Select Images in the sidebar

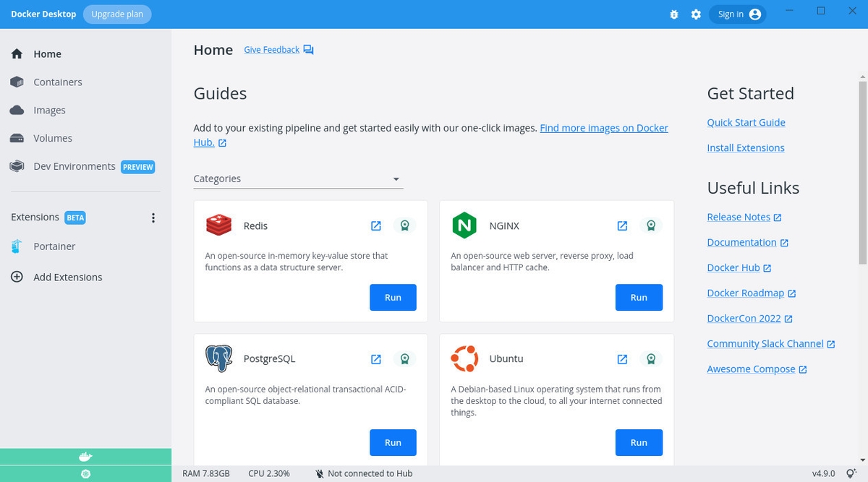[x=49, y=111]
